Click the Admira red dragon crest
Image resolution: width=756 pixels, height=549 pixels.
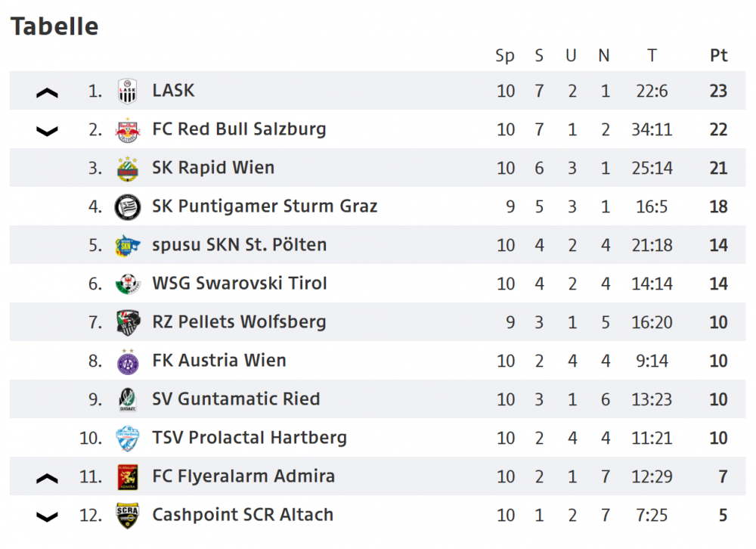(x=128, y=477)
